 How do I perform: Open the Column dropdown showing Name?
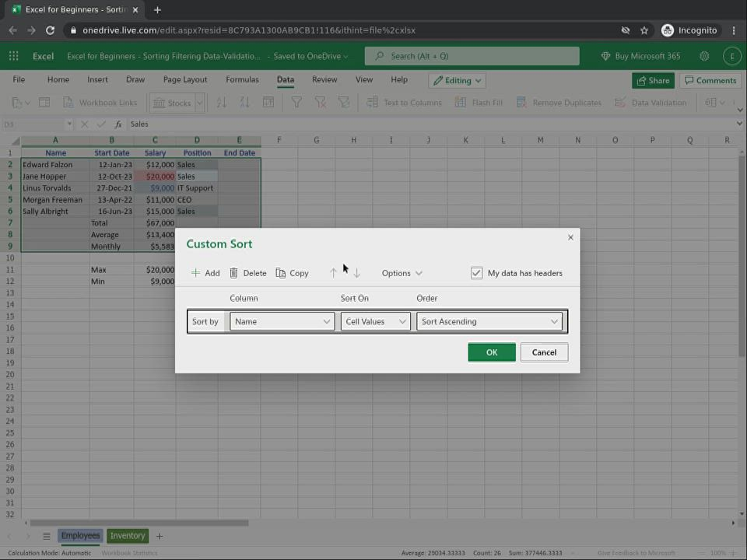pyautogui.click(x=282, y=321)
